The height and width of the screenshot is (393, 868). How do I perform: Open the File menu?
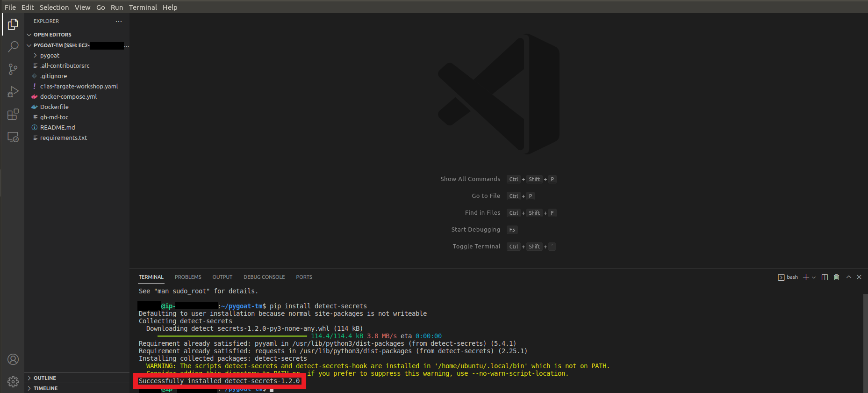10,7
